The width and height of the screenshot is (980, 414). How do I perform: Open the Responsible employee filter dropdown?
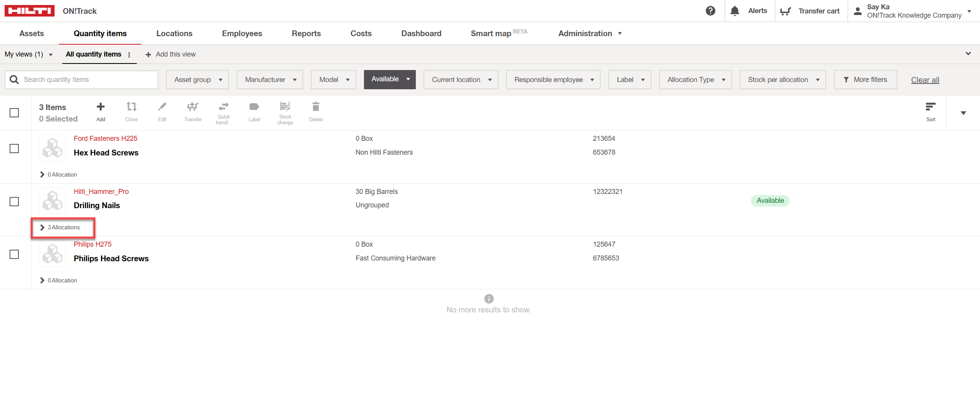[553, 80]
